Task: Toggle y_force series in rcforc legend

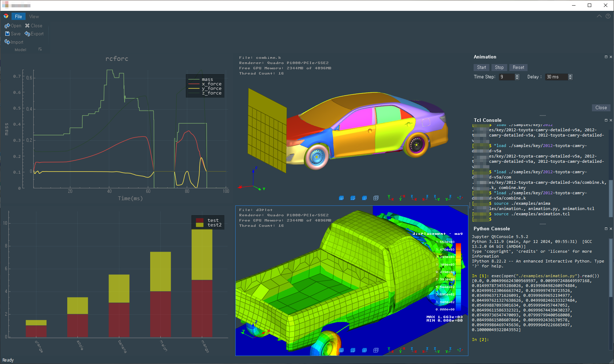Action: (205, 89)
